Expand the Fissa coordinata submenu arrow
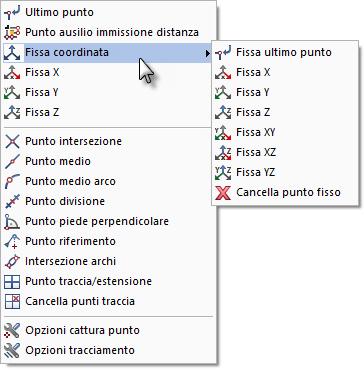Image resolution: width=364 pixels, height=369 pixels. (208, 53)
